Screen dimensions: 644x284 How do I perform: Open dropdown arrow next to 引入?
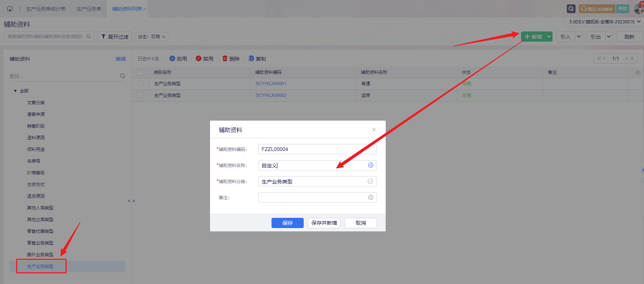[579, 37]
